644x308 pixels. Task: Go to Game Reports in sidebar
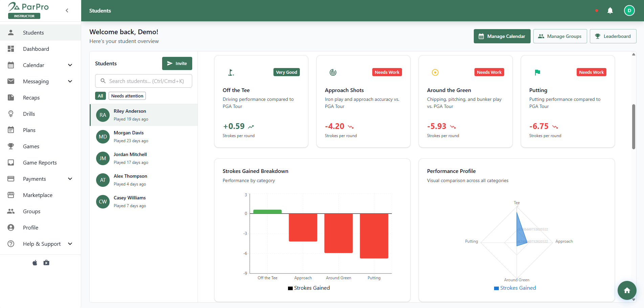pyautogui.click(x=41, y=162)
